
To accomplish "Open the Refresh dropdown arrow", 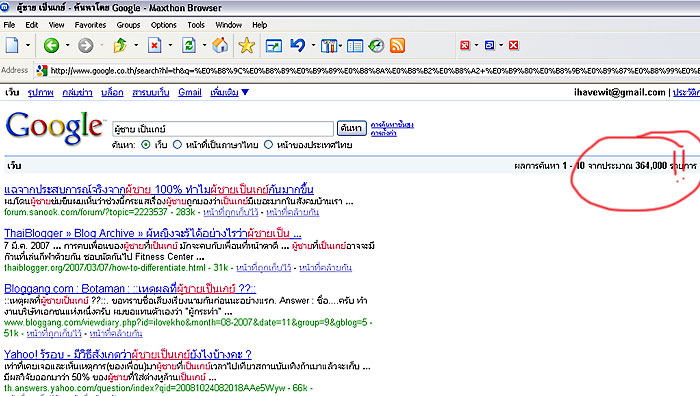I will 204,45.
